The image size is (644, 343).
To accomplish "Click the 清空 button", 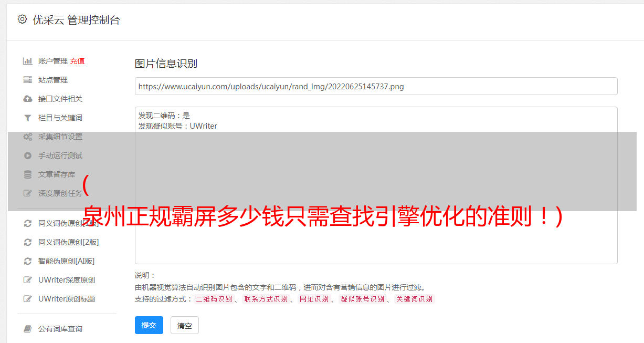I will click(x=185, y=325).
